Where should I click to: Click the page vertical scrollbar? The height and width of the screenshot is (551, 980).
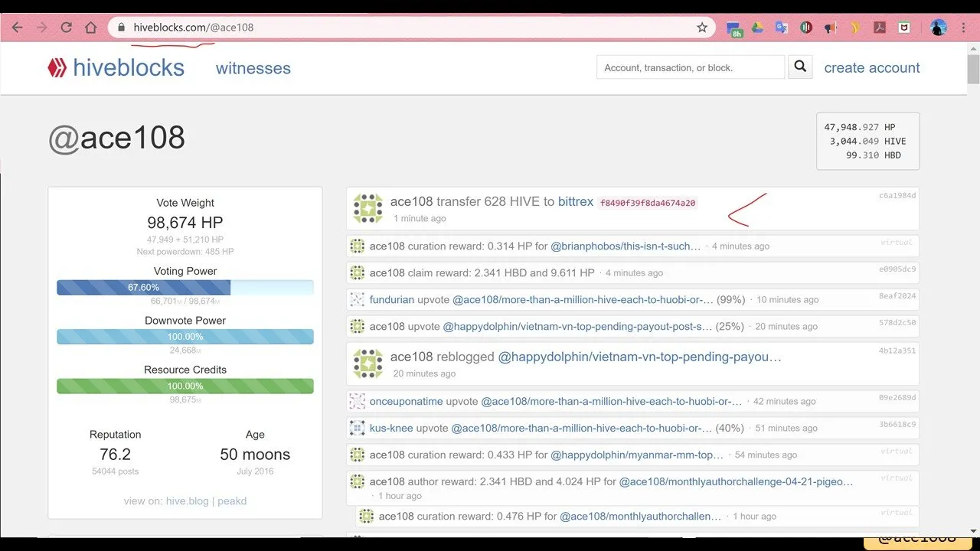click(x=973, y=70)
